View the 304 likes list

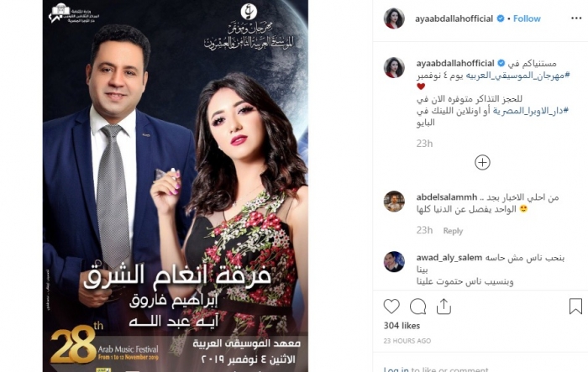402,326
